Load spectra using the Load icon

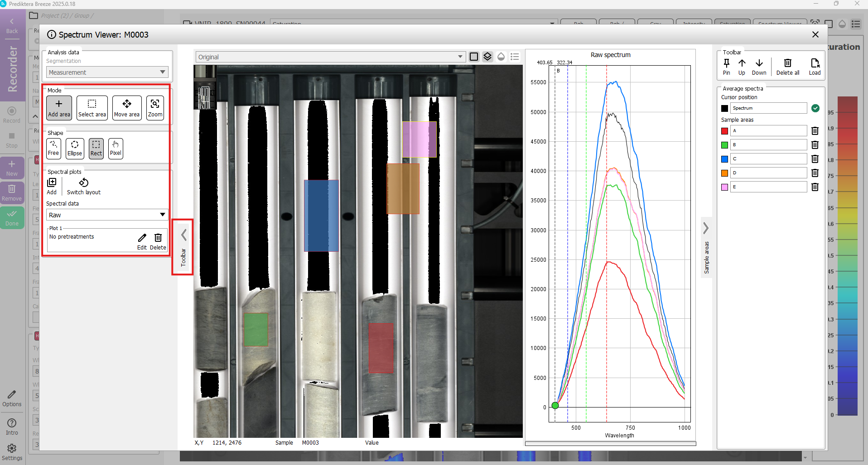pos(815,67)
